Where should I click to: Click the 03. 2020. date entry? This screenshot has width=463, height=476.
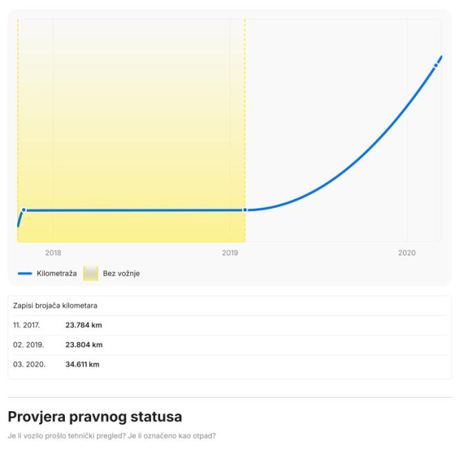click(x=28, y=364)
